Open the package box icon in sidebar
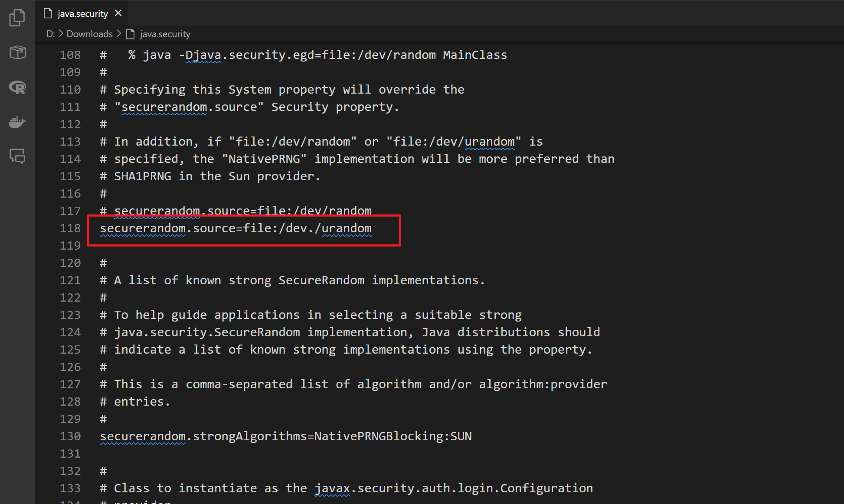Image resolution: width=844 pixels, height=504 pixels. 17,52
